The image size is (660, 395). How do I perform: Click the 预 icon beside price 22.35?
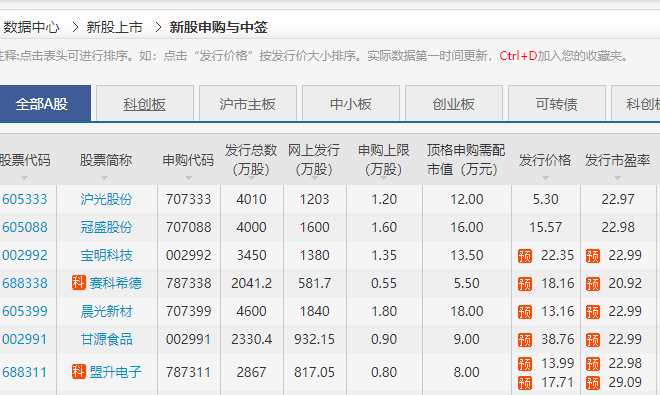click(x=525, y=256)
